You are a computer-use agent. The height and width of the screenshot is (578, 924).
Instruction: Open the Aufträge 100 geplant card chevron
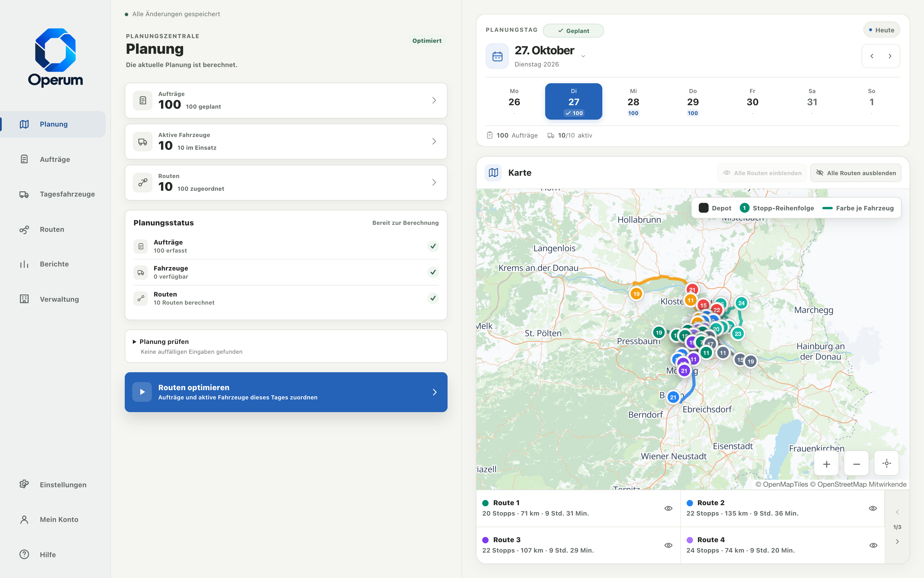point(434,101)
